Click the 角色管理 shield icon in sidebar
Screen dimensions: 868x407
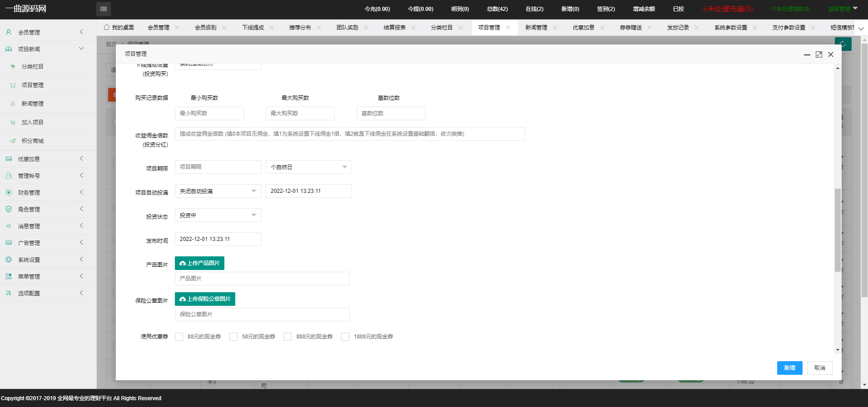(9, 209)
